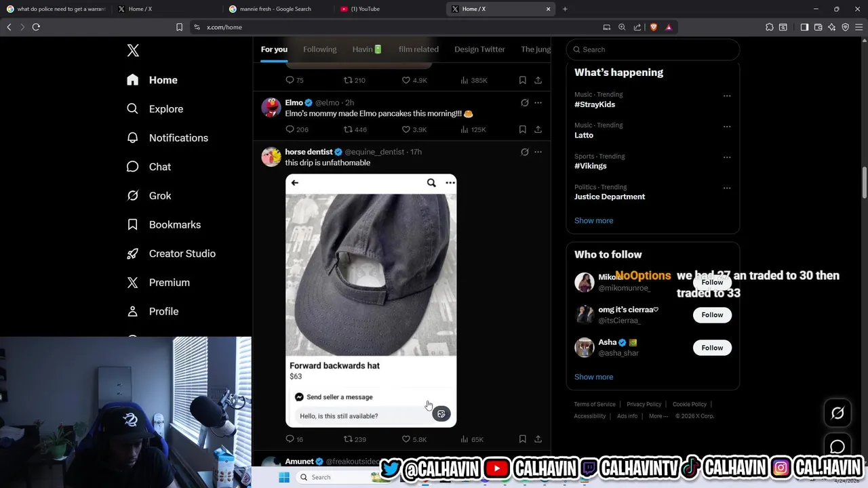Open the Home page from sidebar
The width and height of the screenshot is (868, 488).
153,80
